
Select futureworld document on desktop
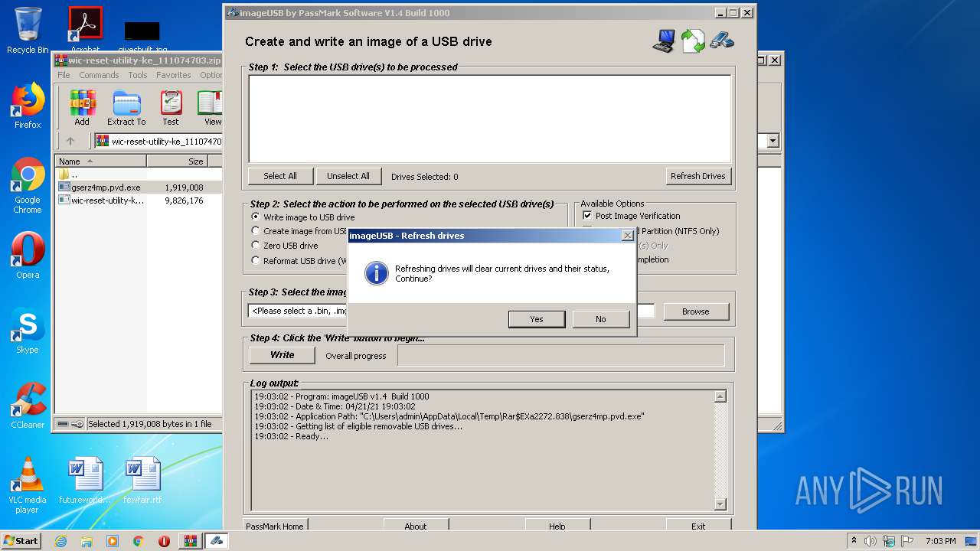(x=84, y=481)
